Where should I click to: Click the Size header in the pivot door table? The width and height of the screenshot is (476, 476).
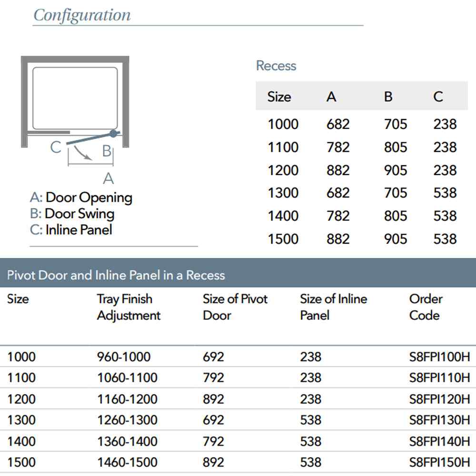(18, 299)
